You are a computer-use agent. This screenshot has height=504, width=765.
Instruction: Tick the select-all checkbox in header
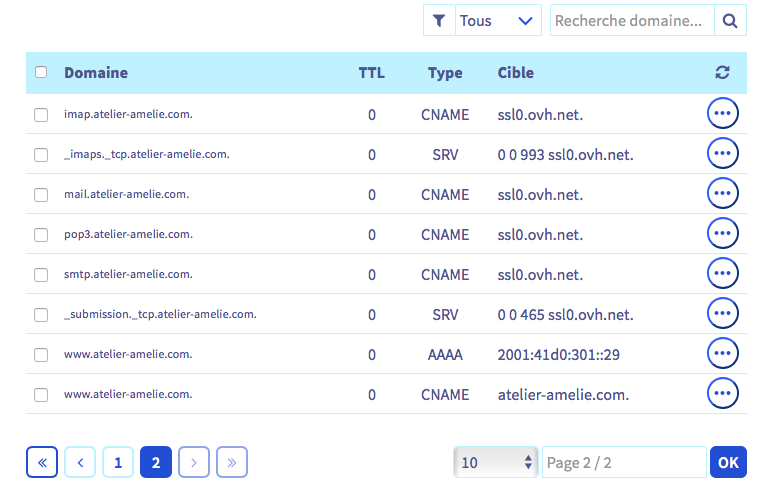pos(41,72)
